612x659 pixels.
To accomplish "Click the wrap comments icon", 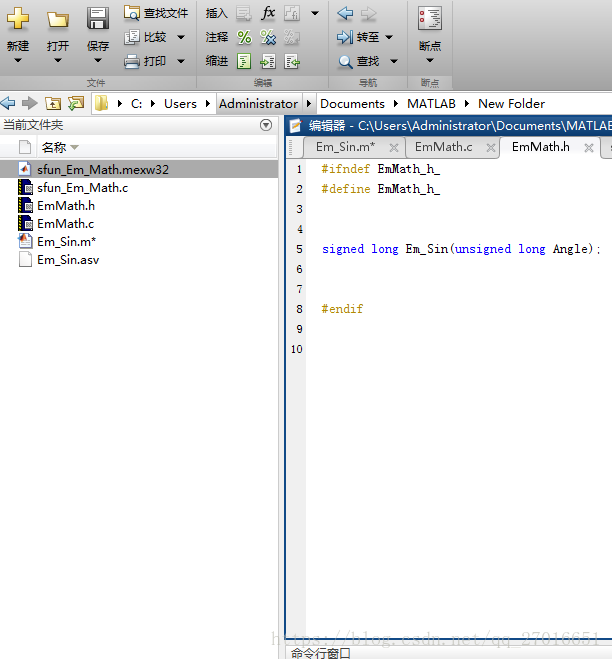I will (x=292, y=37).
